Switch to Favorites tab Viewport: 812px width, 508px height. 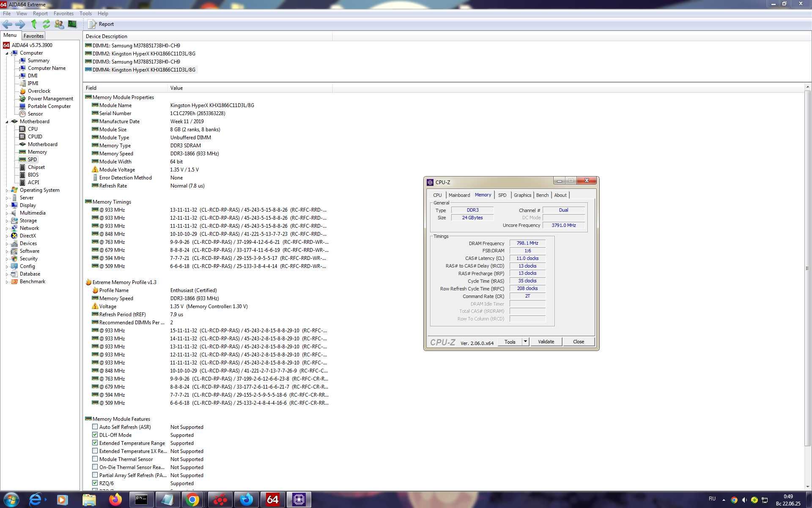[x=33, y=36]
